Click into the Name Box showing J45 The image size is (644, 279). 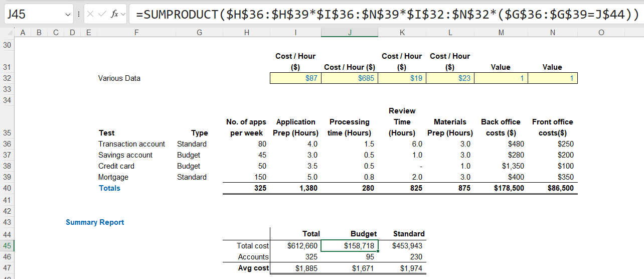pos(33,15)
